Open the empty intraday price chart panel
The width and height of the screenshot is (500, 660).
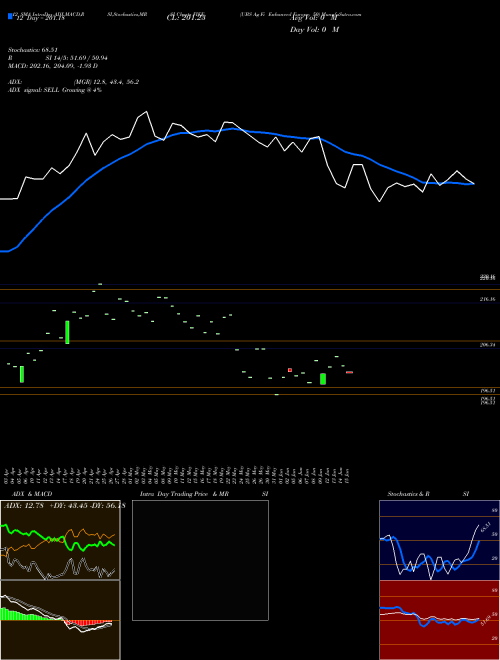click(x=200, y=560)
